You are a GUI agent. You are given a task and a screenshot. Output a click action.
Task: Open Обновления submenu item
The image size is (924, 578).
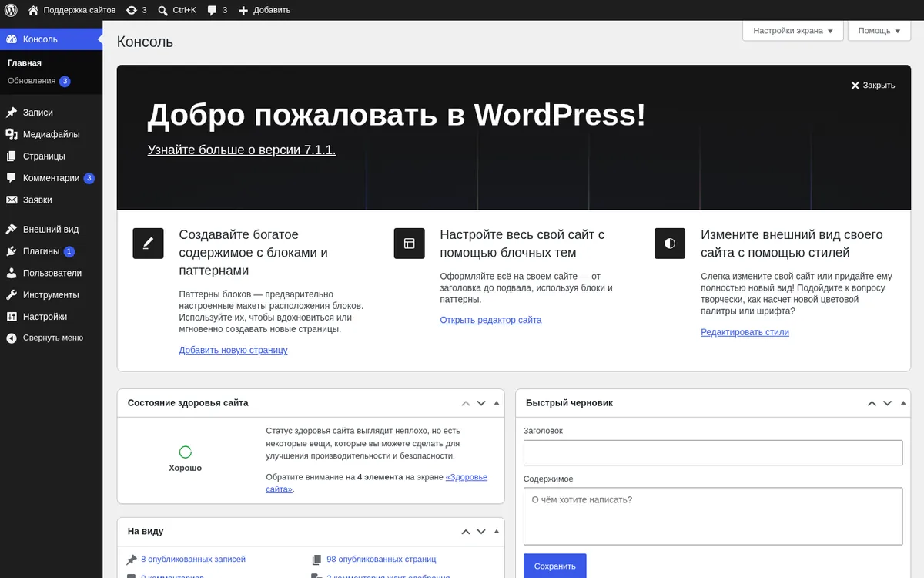pyautogui.click(x=38, y=81)
